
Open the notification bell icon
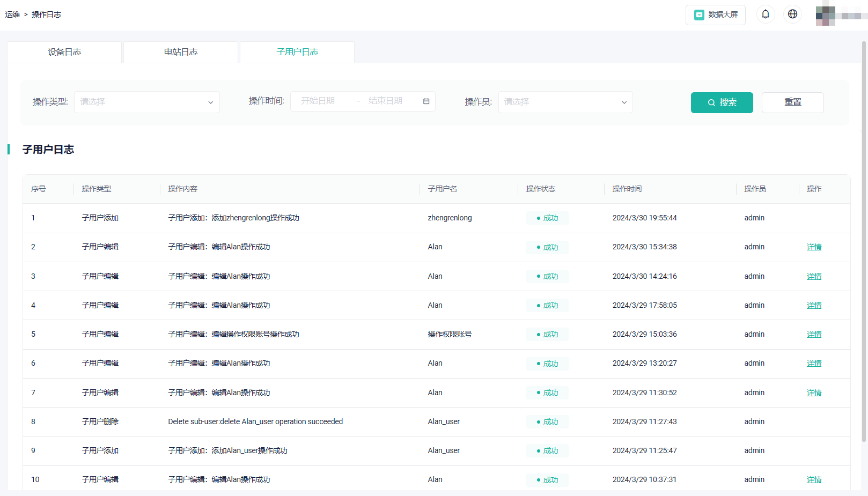[x=766, y=14]
